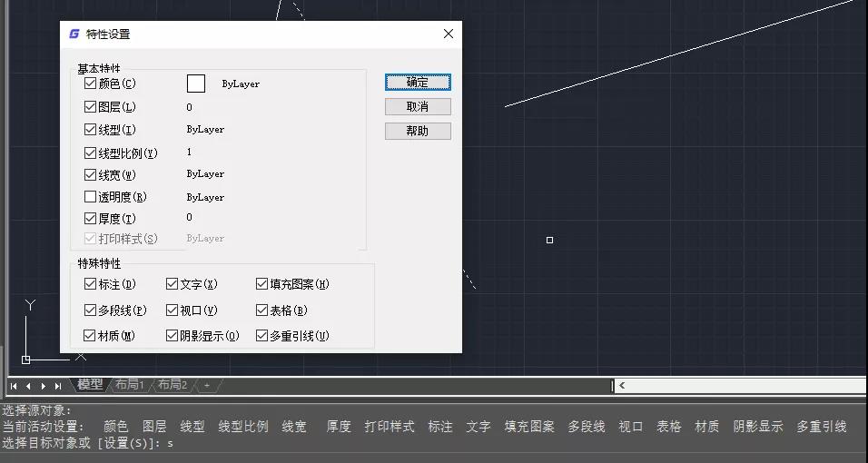Click the first layout tab navigation arrow
Viewport: 868px width, 463px height.
[x=14, y=386]
